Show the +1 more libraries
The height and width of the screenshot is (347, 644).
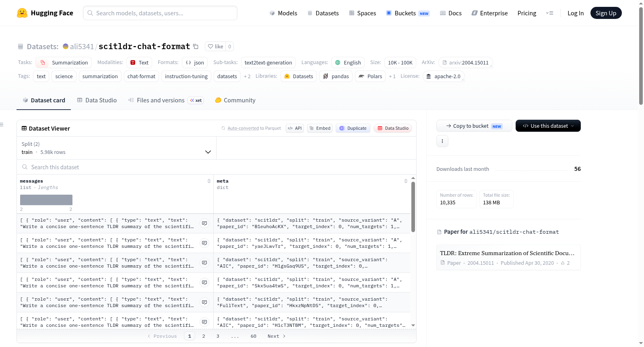coord(392,76)
